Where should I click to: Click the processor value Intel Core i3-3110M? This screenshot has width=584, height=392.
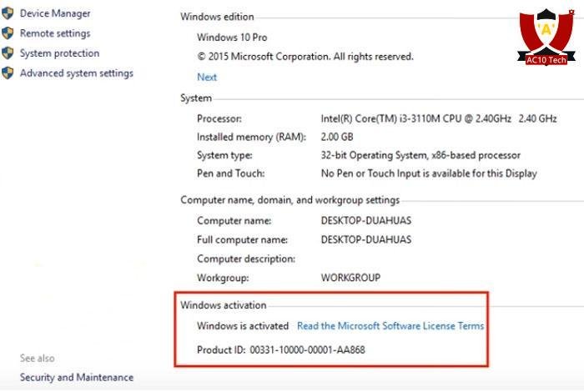coord(439,118)
